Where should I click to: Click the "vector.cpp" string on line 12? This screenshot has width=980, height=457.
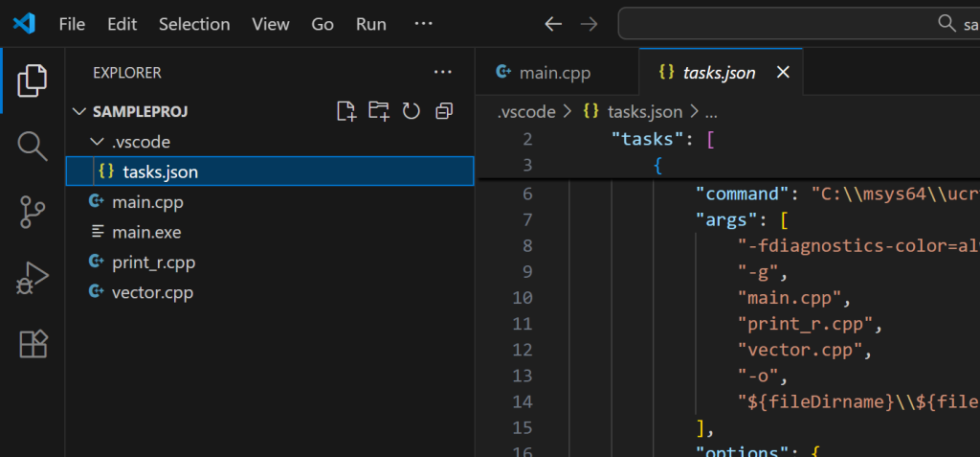pos(800,350)
